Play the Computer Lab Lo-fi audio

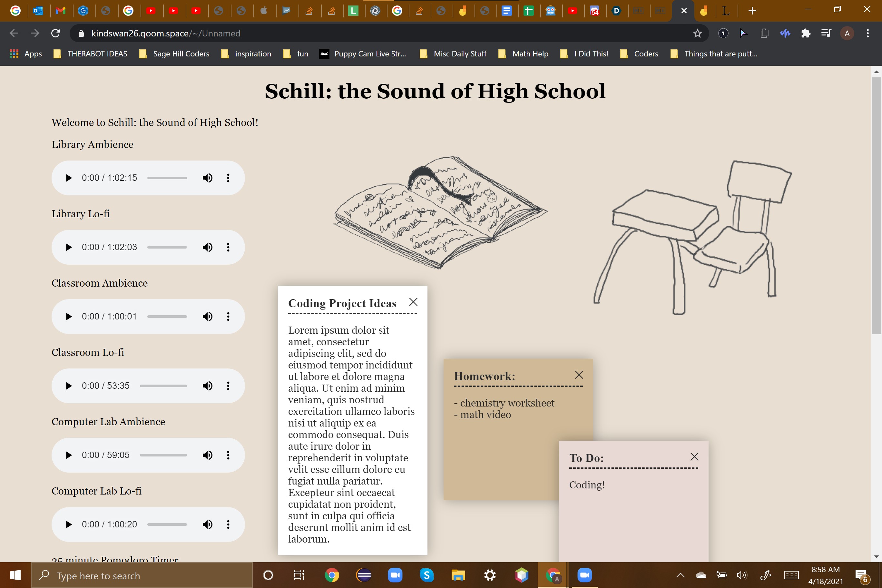pos(69,524)
